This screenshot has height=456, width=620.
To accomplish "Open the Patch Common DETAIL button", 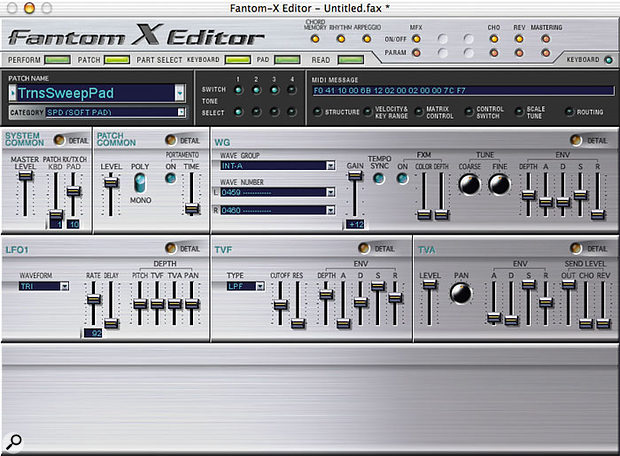I will coord(171,140).
